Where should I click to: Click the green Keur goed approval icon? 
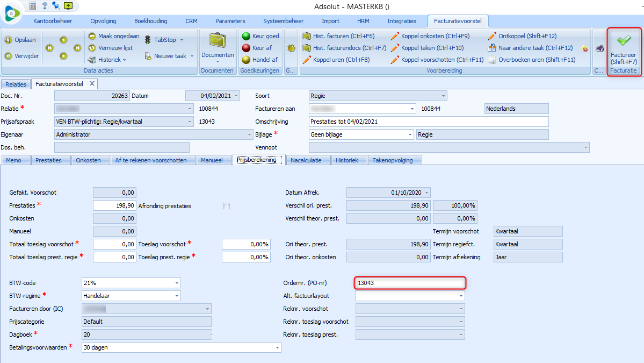pos(246,36)
